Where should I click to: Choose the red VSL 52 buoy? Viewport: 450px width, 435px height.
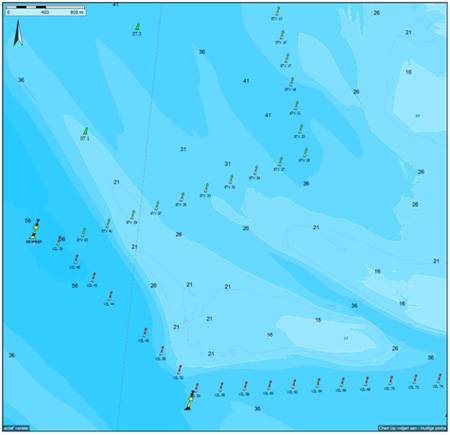coord(179,370)
